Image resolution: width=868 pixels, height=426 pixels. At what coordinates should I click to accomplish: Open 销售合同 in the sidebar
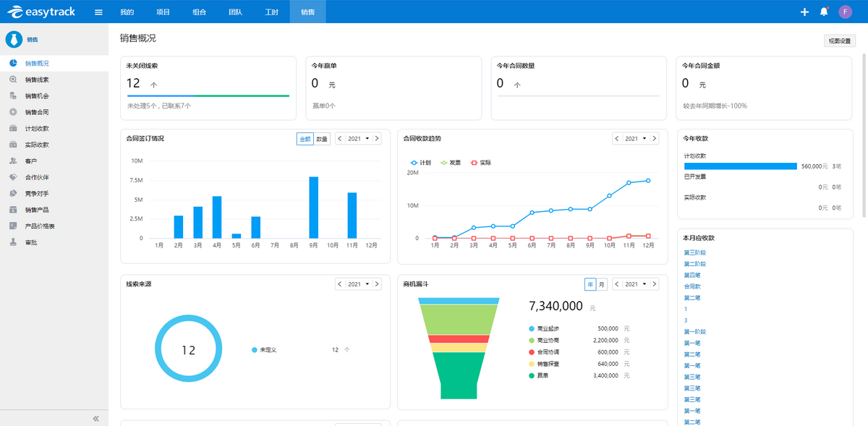37,112
